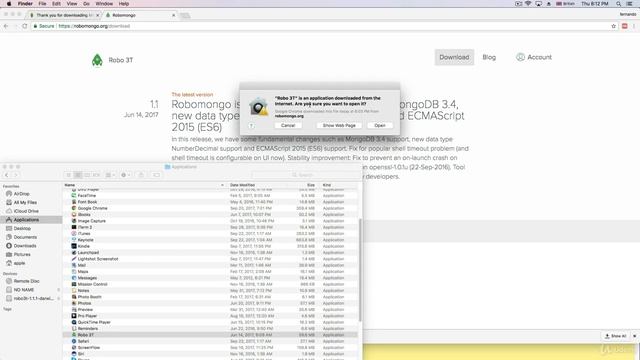640x360 pixels.
Task: Eject the robo3t-1.1.1 disk image in the sidebar
Action: pyautogui.click(x=59, y=298)
